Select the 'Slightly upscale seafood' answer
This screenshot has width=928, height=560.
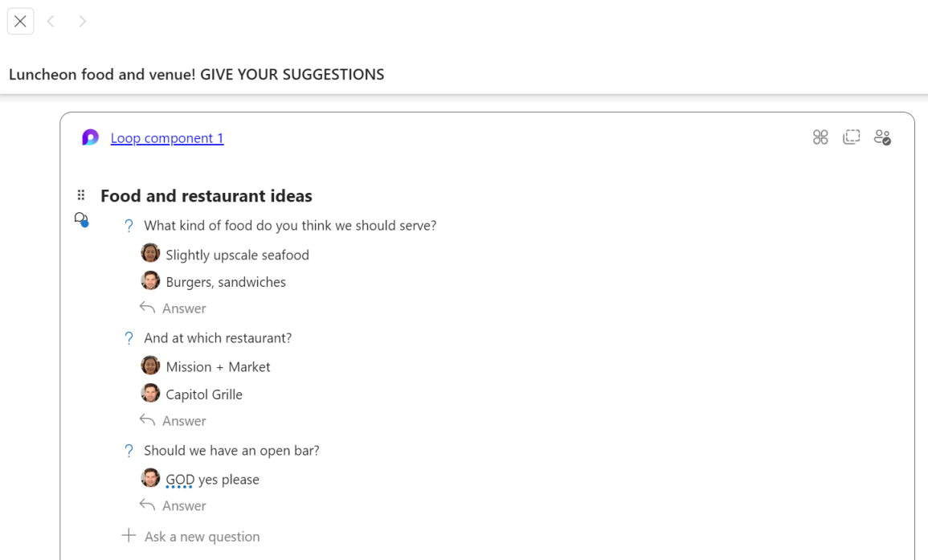(x=237, y=255)
